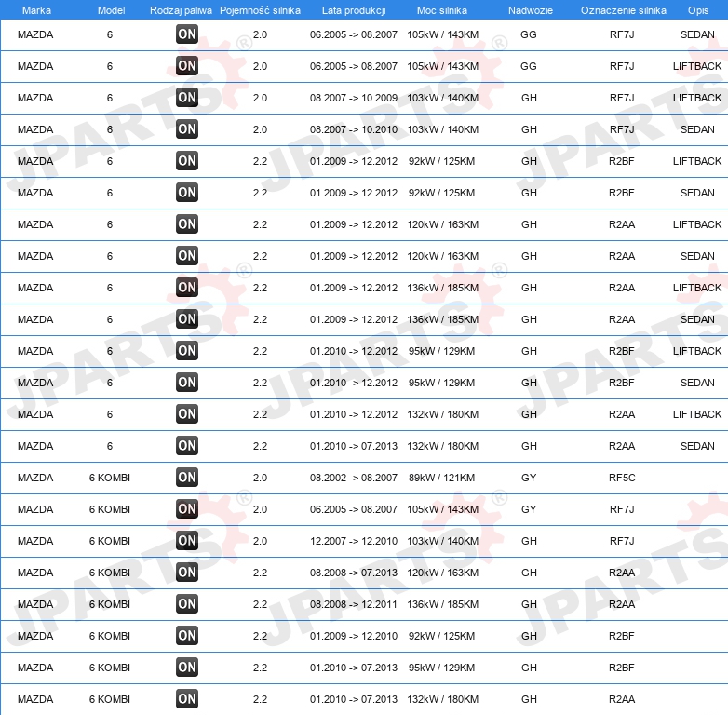Select R2AA cell in 08.2008 -> 12.2011 row

tap(622, 604)
